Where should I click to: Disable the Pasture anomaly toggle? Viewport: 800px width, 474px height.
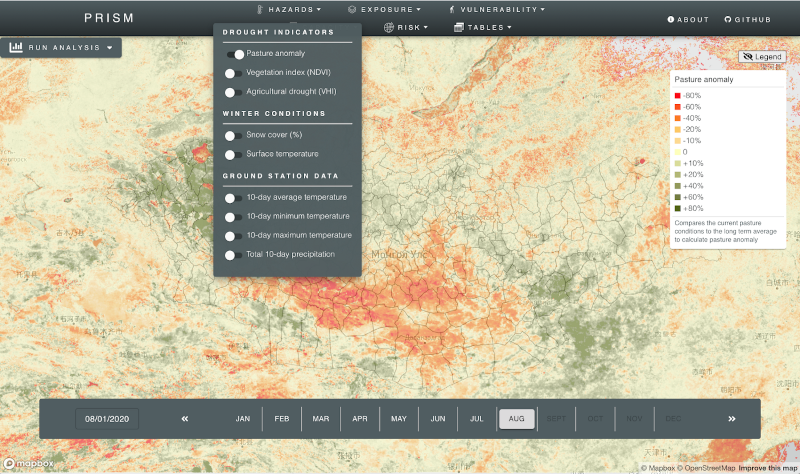coord(235,54)
